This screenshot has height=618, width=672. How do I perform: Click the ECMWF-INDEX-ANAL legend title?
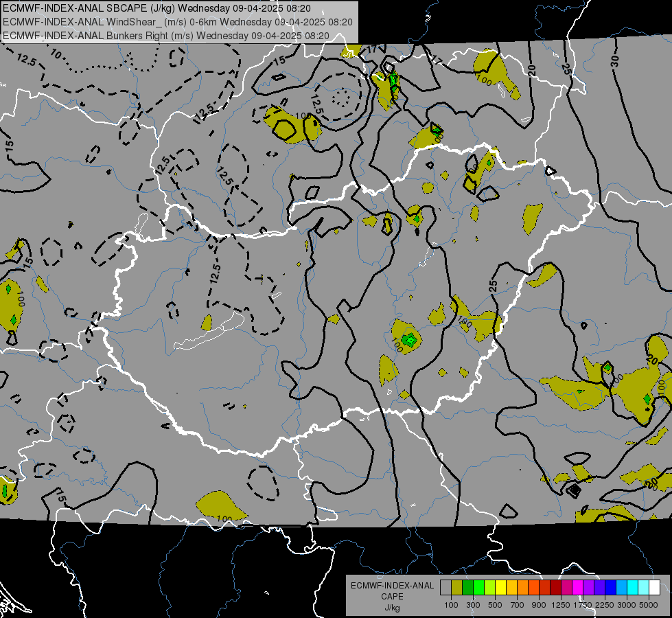[392, 586]
